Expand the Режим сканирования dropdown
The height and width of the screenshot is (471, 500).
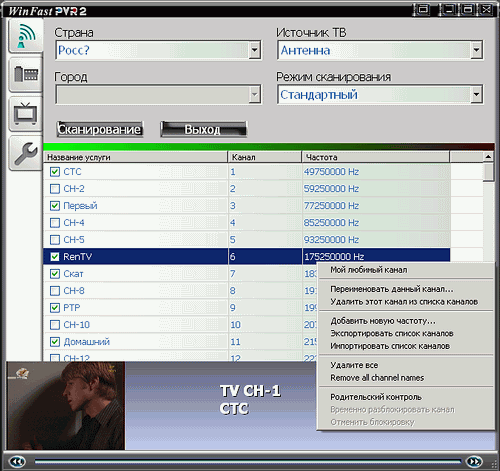476,95
